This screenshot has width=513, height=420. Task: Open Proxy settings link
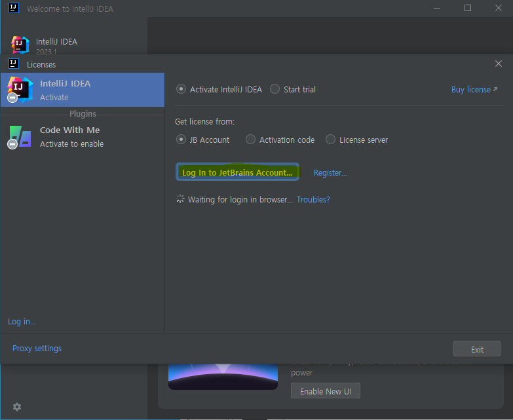pos(37,349)
